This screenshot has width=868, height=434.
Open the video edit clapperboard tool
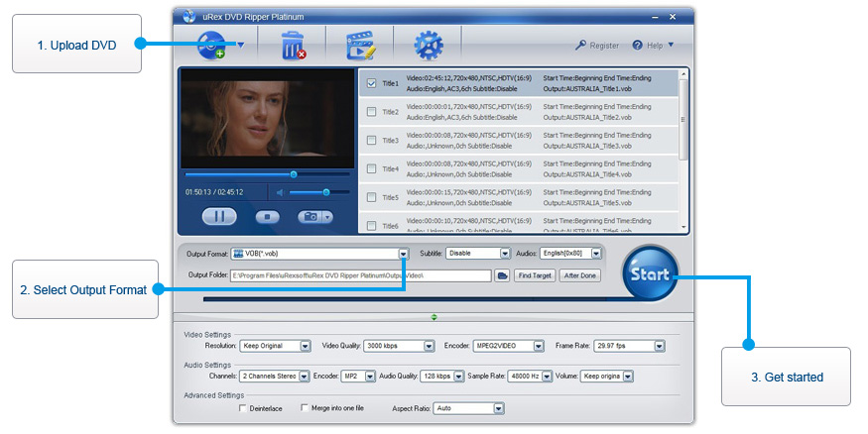click(362, 46)
